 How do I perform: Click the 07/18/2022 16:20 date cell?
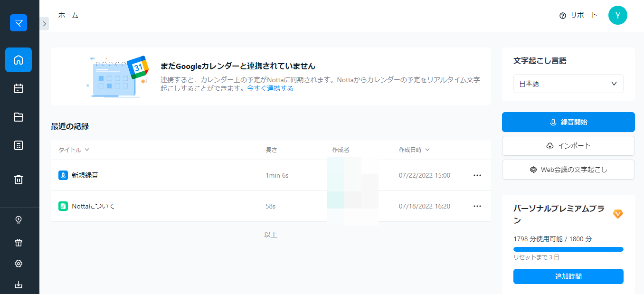[425, 206]
